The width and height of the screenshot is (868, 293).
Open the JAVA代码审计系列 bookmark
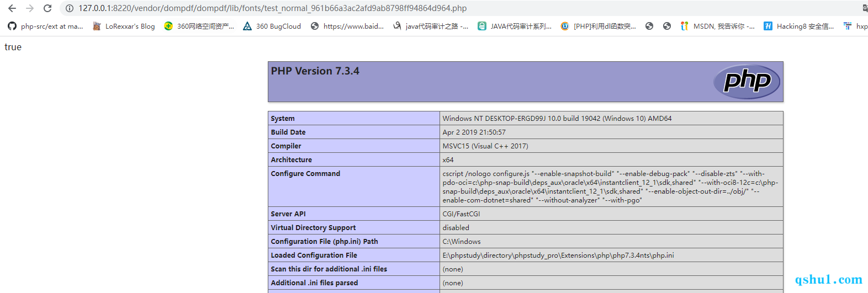click(514, 26)
